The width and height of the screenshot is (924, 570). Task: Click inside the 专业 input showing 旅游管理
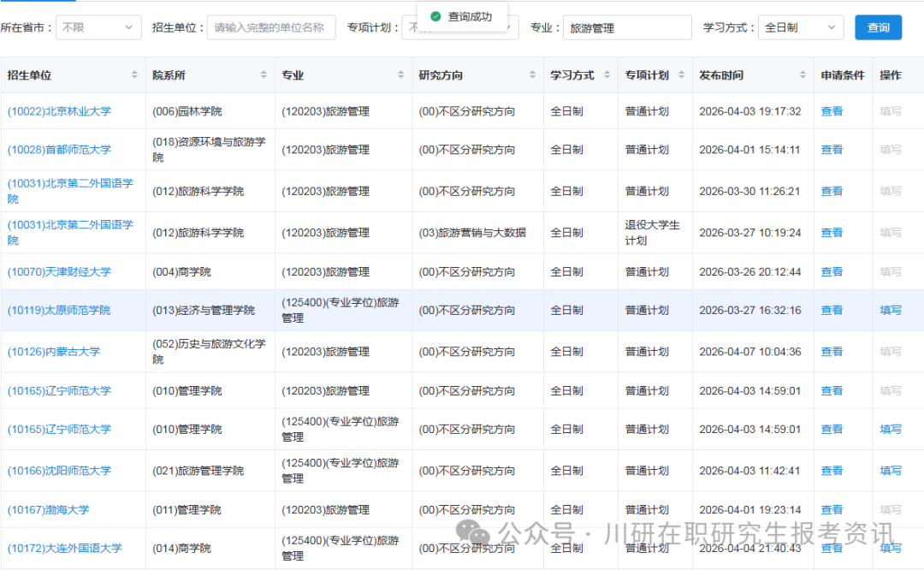coord(627,27)
